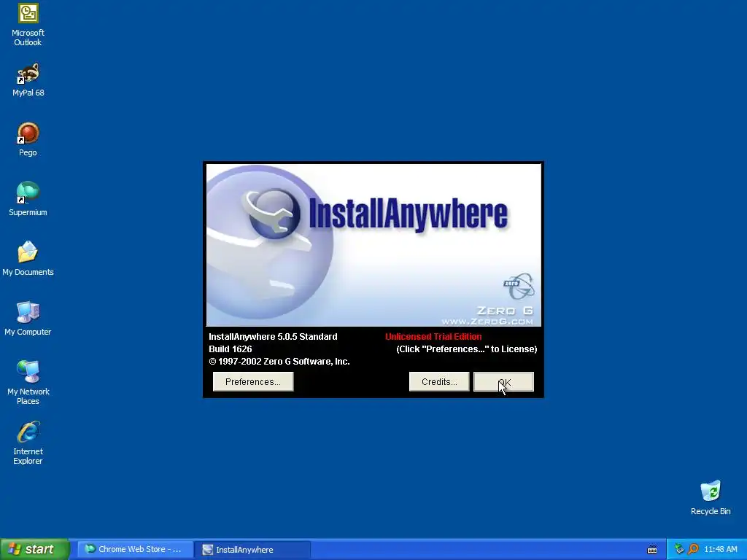Click the 11:48 AM system clock
Viewport: 747px width, 560px height.
point(720,550)
